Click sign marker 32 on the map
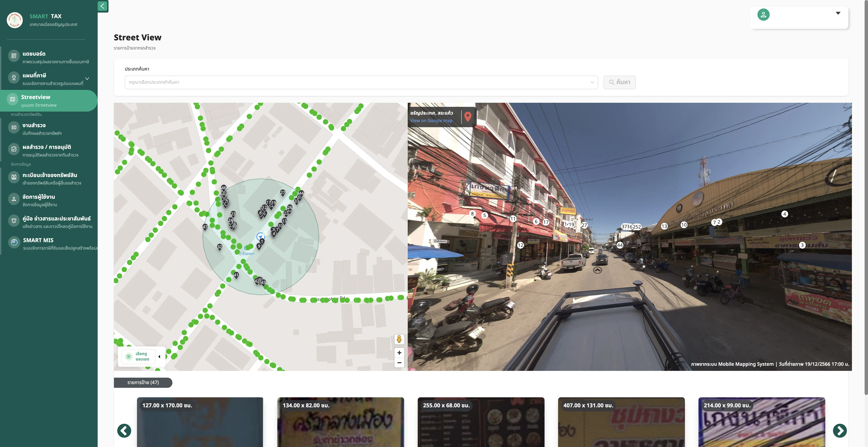 220,247
